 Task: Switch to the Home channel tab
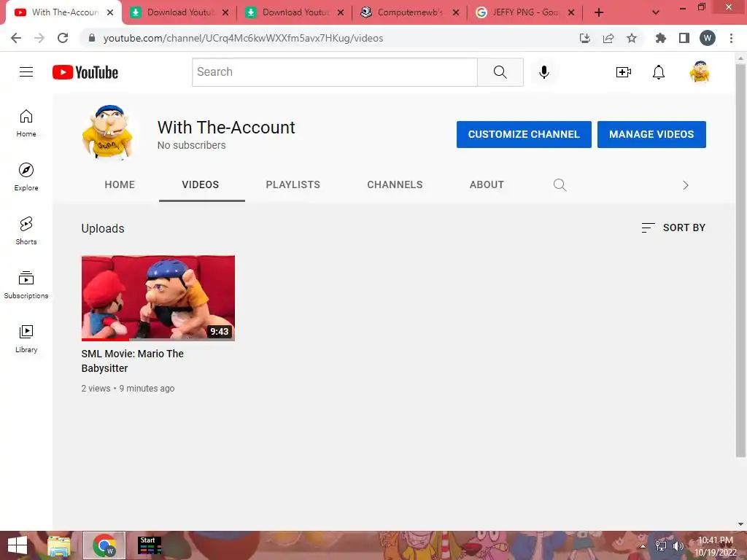coord(120,184)
